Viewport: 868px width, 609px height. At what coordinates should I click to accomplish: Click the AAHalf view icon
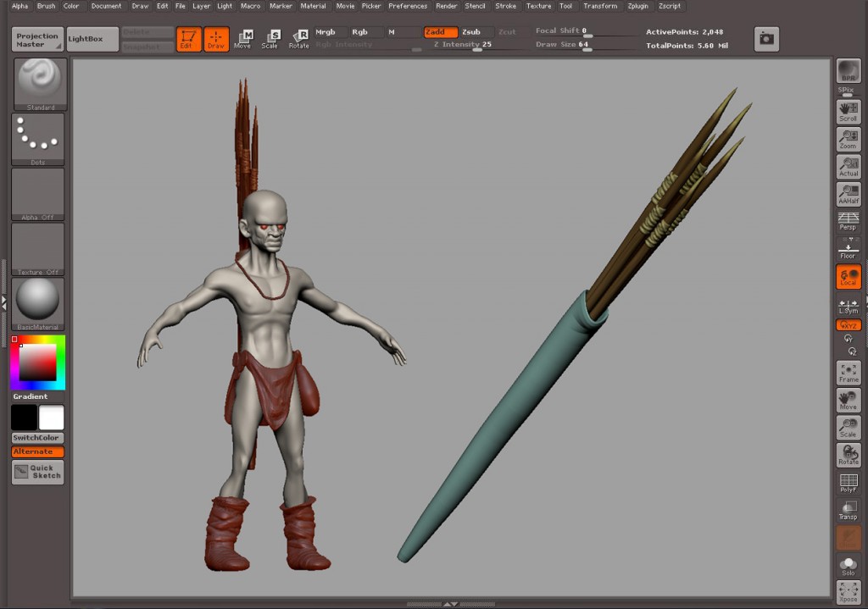848,194
